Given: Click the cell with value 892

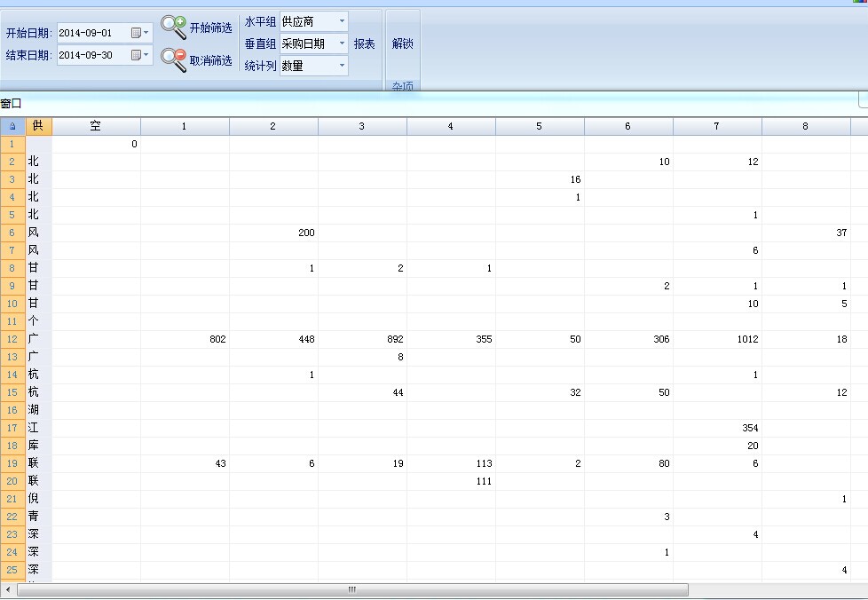Looking at the screenshot, I should coord(362,339).
